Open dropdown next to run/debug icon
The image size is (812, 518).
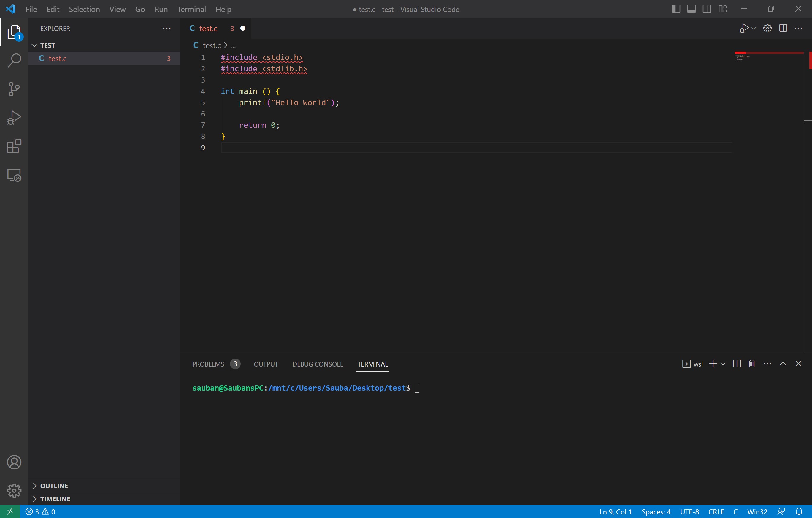754,28
